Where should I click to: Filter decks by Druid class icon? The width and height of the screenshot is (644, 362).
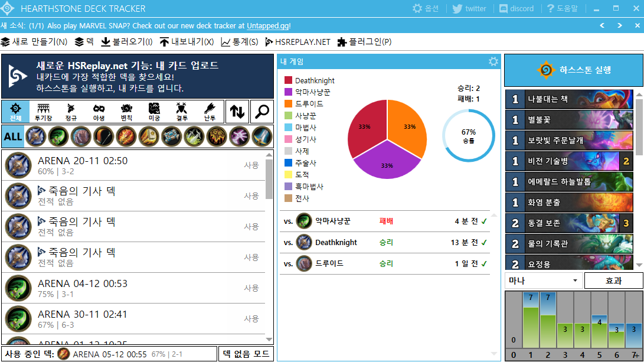81,136
